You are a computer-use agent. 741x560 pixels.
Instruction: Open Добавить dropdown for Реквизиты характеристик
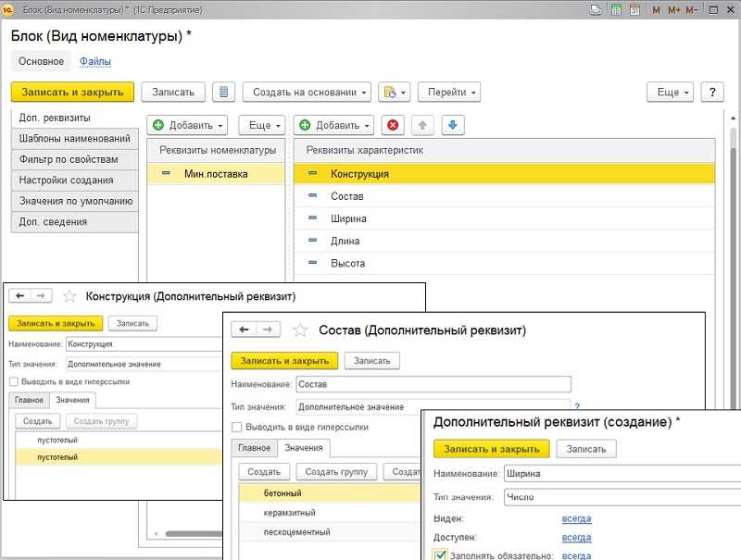(x=334, y=125)
